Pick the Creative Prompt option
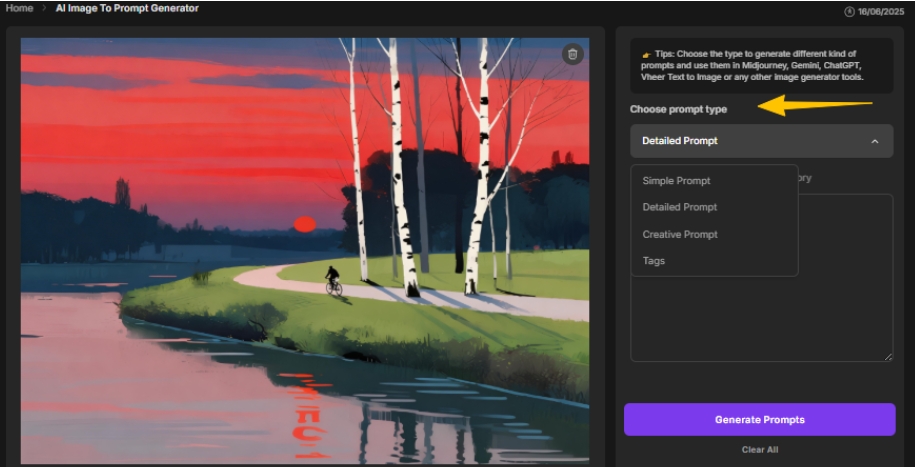916x467 pixels. click(679, 234)
